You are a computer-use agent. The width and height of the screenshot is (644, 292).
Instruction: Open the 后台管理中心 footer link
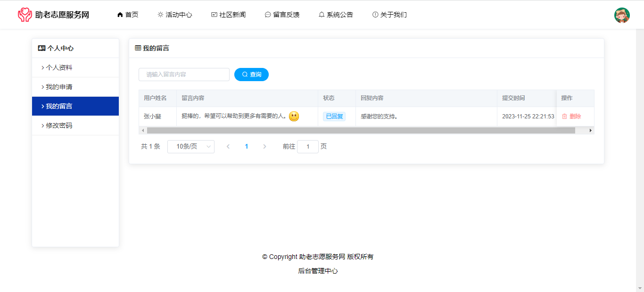point(318,271)
